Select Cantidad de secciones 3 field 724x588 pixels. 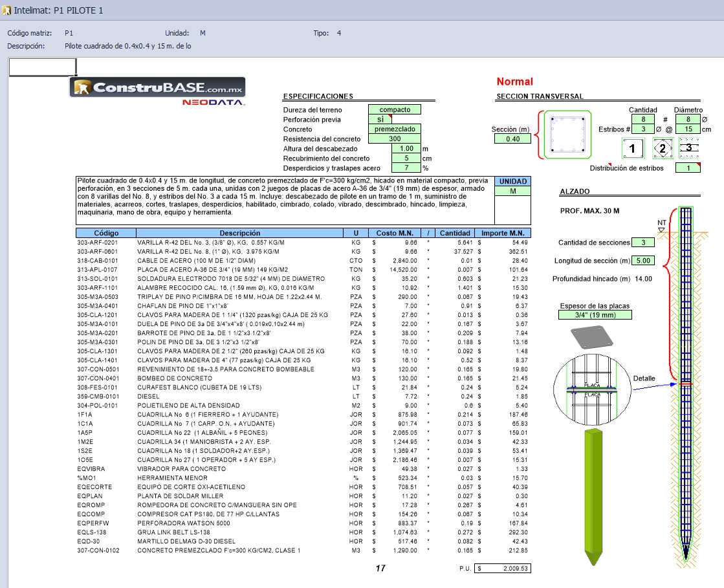click(643, 243)
